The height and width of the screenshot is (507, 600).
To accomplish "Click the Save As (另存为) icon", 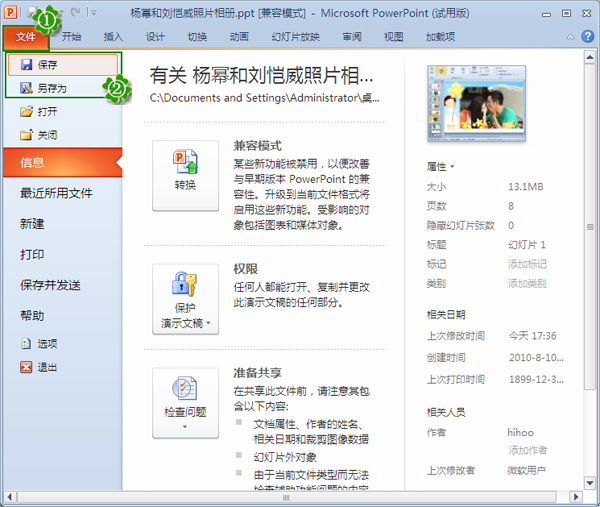I will pyautogui.click(x=26, y=88).
